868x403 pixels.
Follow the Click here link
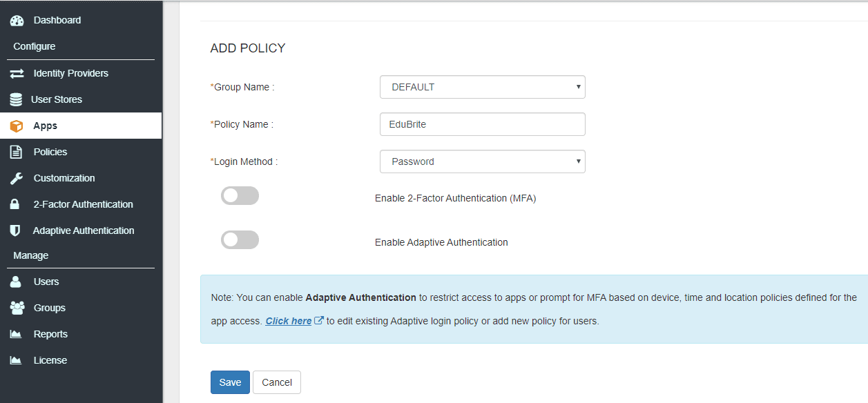pos(290,320)
